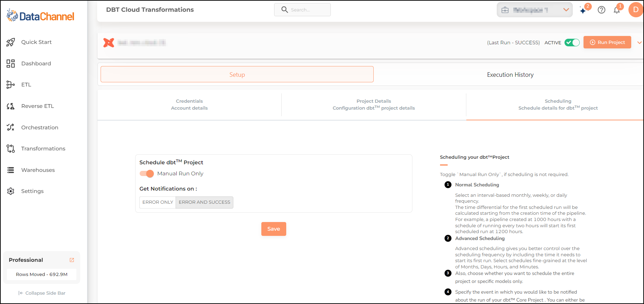Screen dimensions: 644x304
Task: Click the Settings gear icon
Action: point(11,191)
